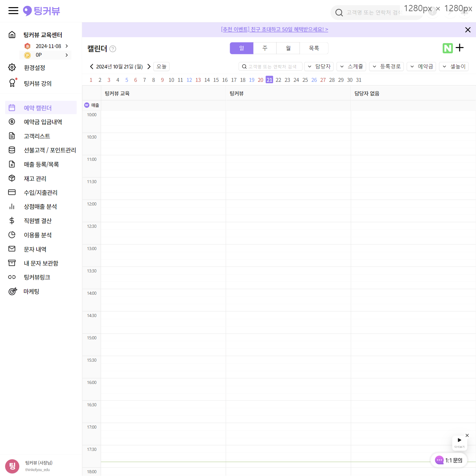Click the 내 문자 보관함 archive icon
Image resolution: width=476 pixels, height=476 pixels.
pos(12,263)
